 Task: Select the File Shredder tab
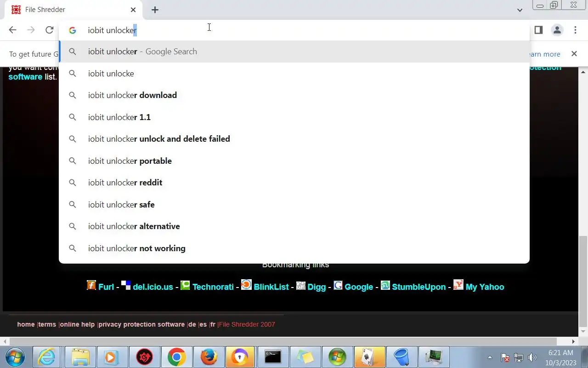73,10
